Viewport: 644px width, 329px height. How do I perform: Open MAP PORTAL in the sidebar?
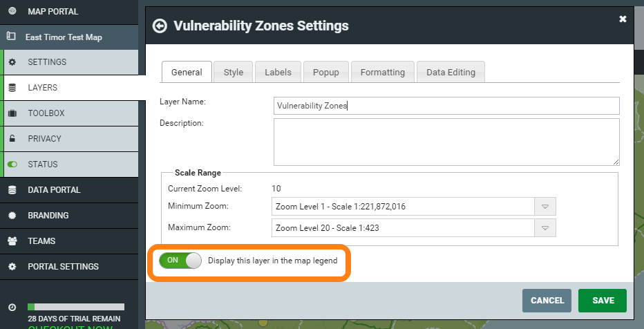tap(69, 12)
